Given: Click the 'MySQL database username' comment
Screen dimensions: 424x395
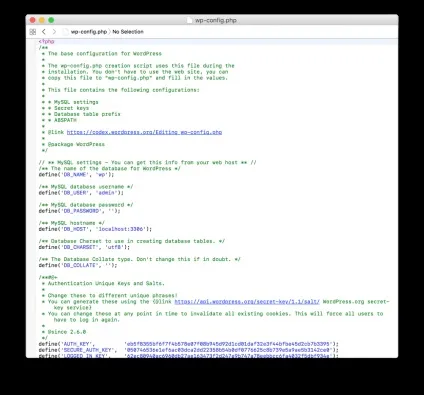Looking at the screenshot, I should tap(86, 187).
